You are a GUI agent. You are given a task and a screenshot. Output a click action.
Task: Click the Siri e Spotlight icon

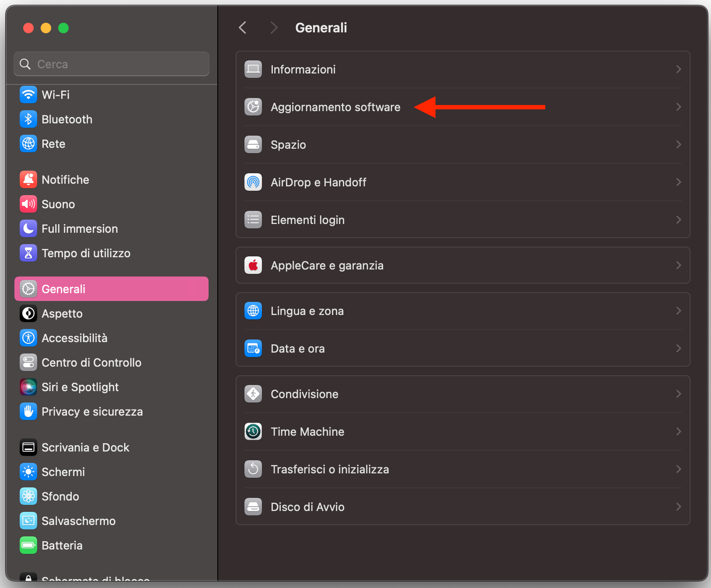pyautogui.click(x=28, y=387)
